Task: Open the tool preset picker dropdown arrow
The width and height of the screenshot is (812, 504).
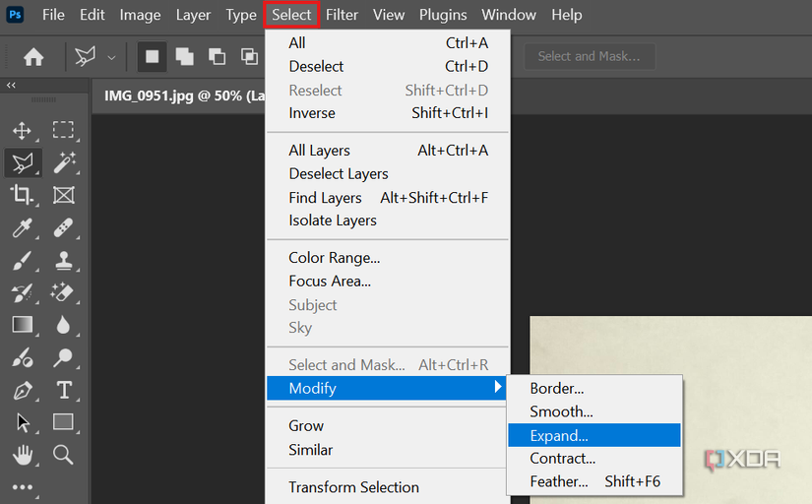Action: tap(111, 57)
